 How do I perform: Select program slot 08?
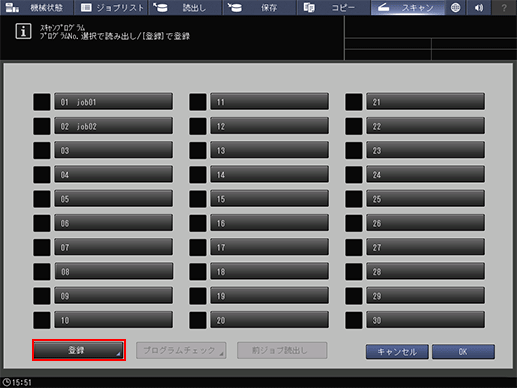click(114, 271)
